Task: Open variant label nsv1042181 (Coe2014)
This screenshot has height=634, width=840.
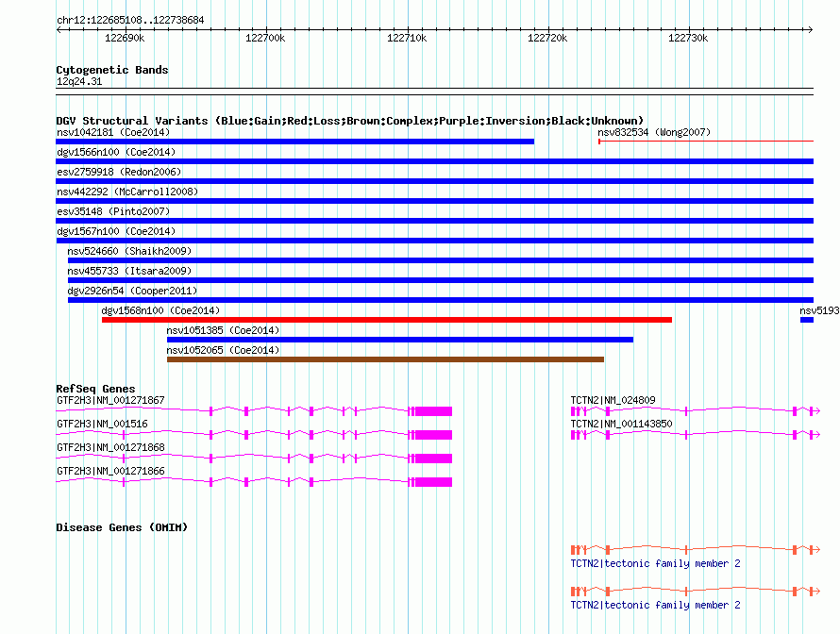Action: 113,132
